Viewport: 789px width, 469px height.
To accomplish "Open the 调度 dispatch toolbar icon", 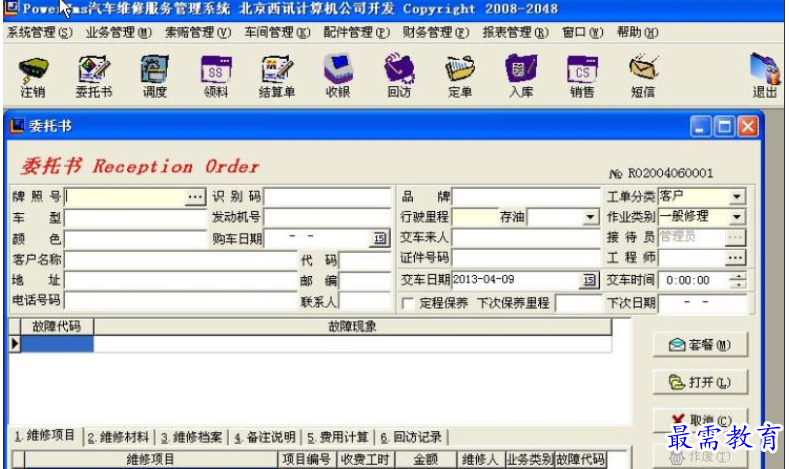I will click(x=154, y=77).
